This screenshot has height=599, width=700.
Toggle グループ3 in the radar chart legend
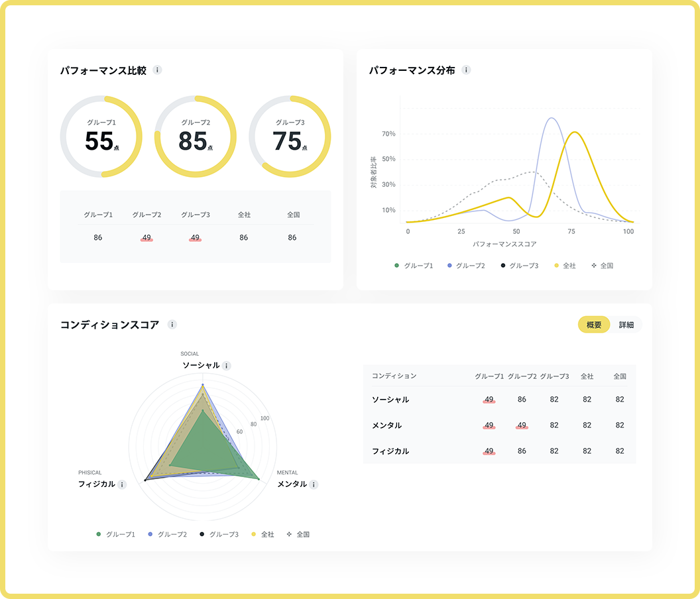click(x=217, y=534)
